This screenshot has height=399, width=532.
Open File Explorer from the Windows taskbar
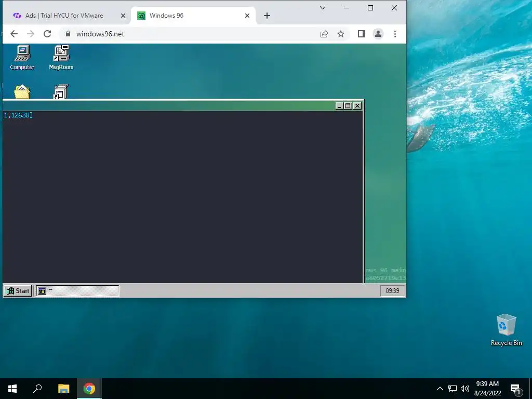63,389
